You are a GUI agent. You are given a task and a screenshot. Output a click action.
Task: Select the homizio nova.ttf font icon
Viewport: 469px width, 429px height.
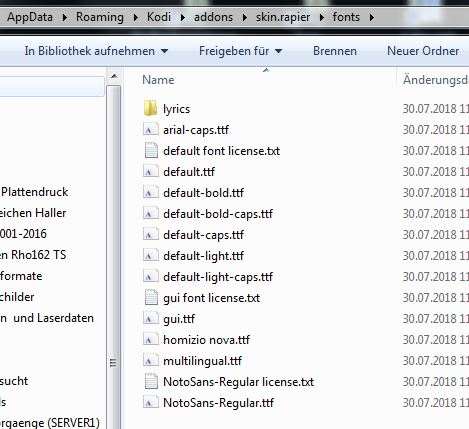pyautogui.click(x=150, y=340)
